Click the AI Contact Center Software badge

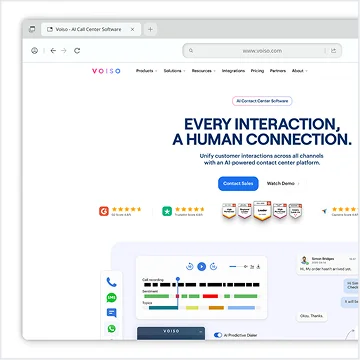262,101
